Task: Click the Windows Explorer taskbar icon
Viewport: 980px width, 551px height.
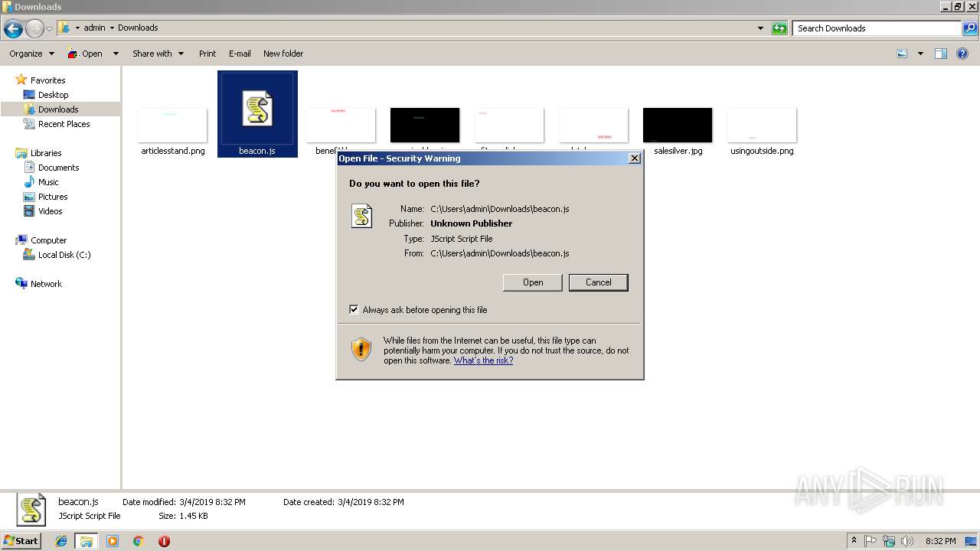Action: tap(87, 541)
